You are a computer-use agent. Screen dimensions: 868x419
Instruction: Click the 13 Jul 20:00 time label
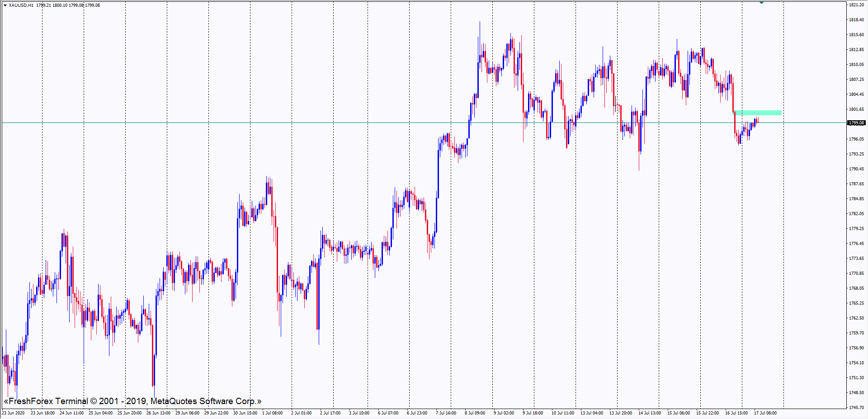click(620, 413)
